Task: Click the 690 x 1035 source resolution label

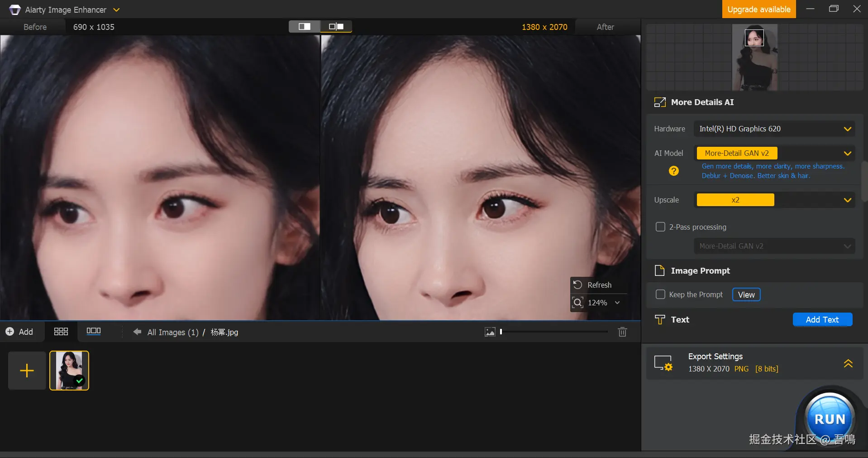Action: (94, 27)
